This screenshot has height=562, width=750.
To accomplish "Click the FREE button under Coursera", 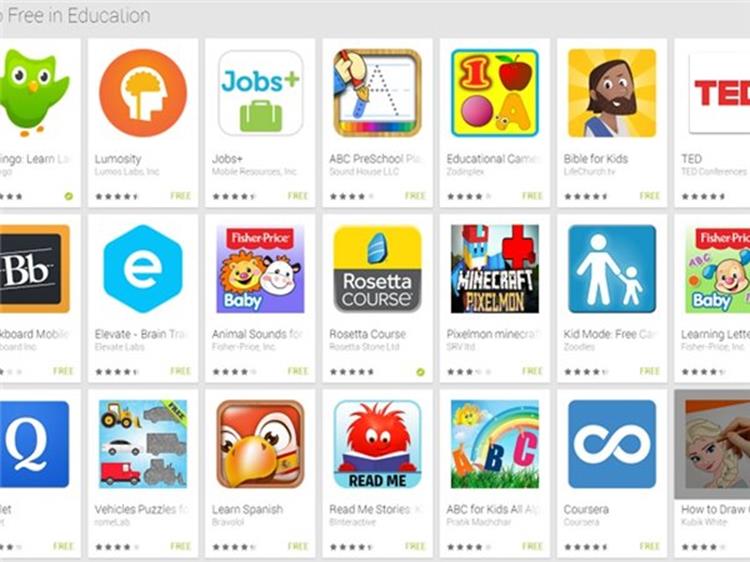I will click(x=650, y=546).
